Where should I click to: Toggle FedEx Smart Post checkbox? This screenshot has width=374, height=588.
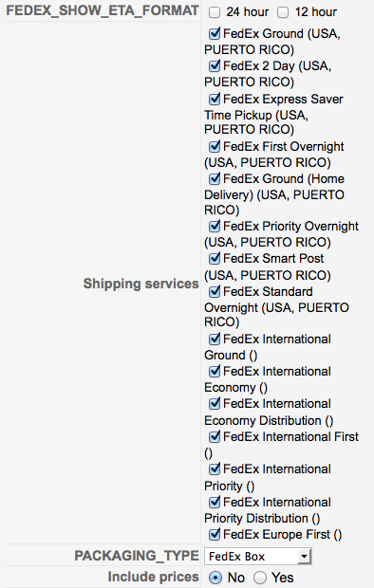215,258
